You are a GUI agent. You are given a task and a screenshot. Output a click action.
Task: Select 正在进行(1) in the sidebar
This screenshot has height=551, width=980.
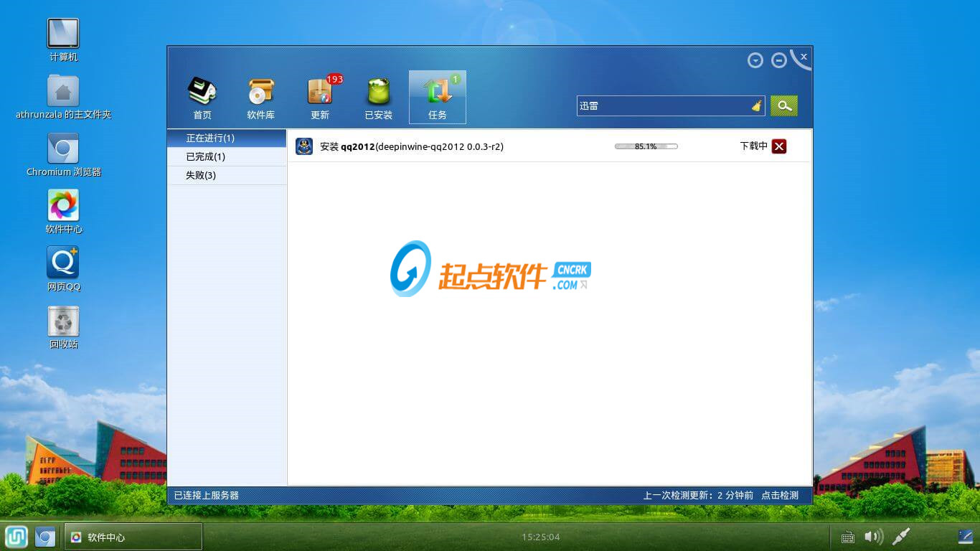tap(227, 138)
